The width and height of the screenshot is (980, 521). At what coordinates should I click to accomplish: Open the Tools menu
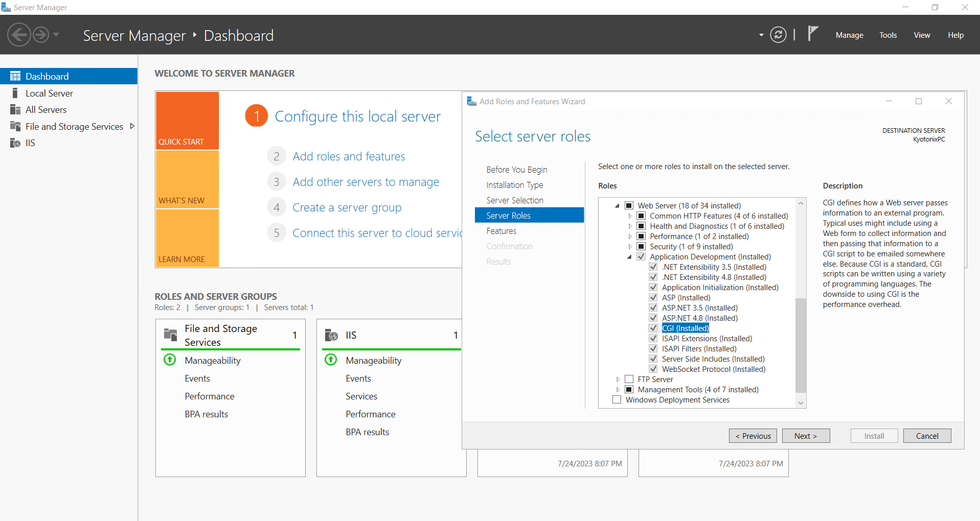coord(888,35)
